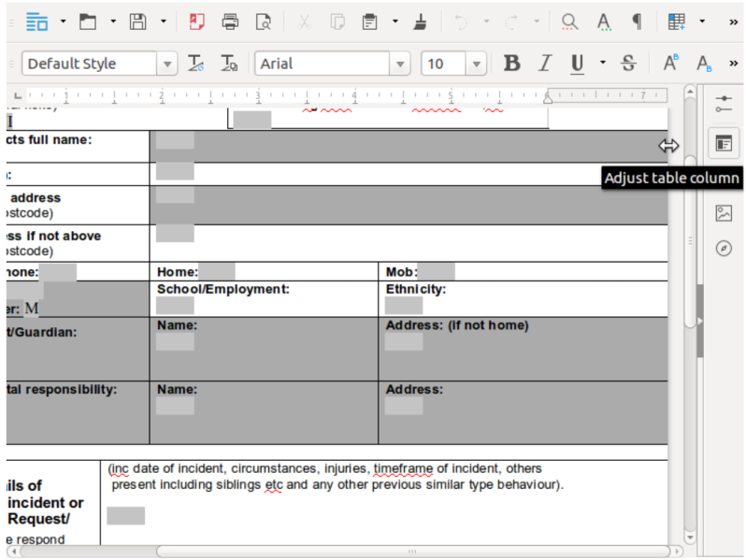Click the horizontal scrollbar left arrow
The width and height of the screenshot is (746, 560).
click(14, 552)
